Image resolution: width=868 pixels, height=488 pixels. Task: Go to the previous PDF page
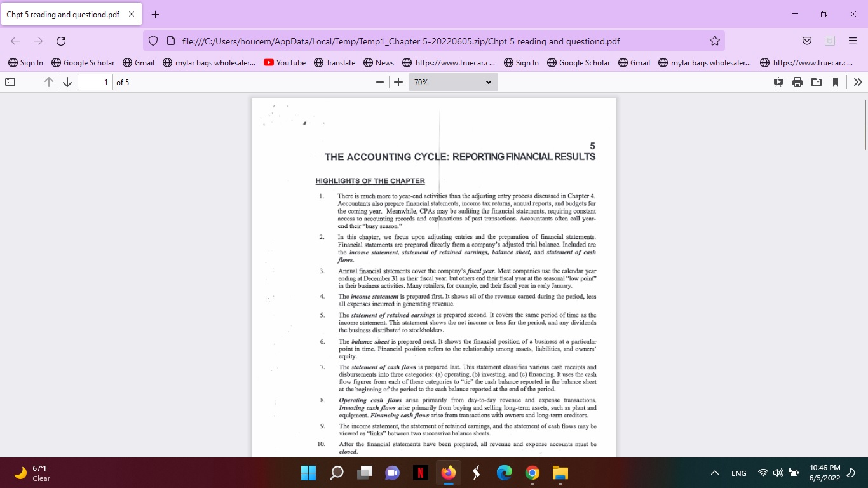pyautogui.click(x=49, y=82)
